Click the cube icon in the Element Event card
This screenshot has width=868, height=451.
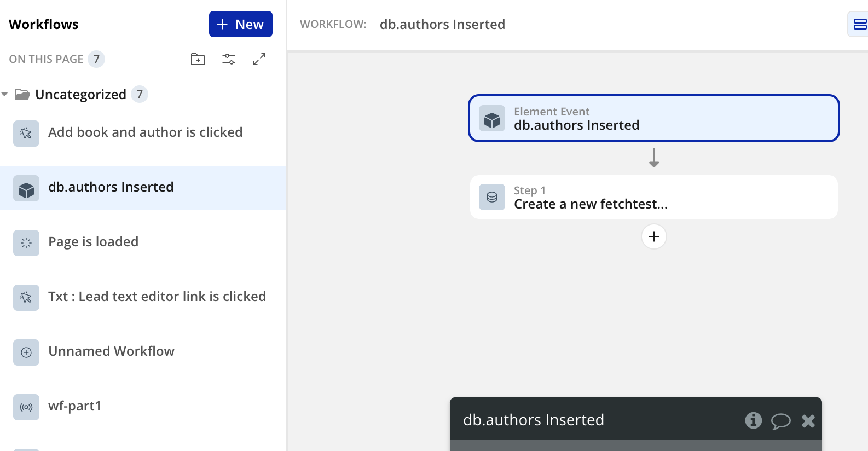(492, 119)
